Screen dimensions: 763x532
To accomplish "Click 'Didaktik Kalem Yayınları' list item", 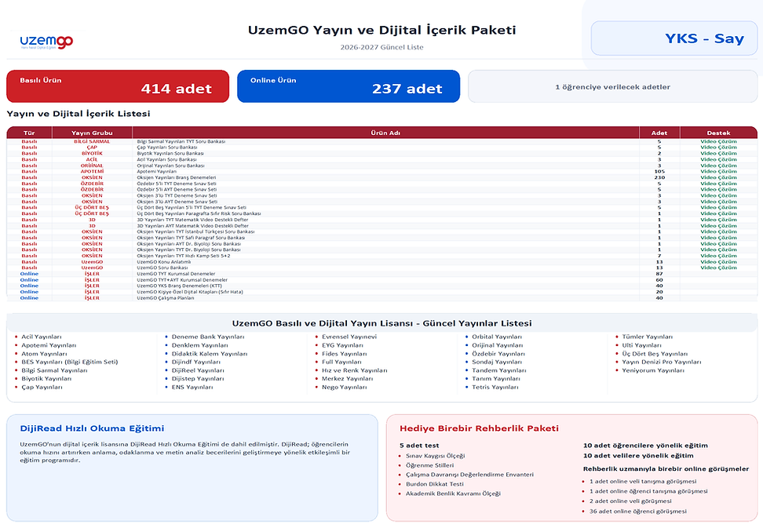I will (210, 354).
